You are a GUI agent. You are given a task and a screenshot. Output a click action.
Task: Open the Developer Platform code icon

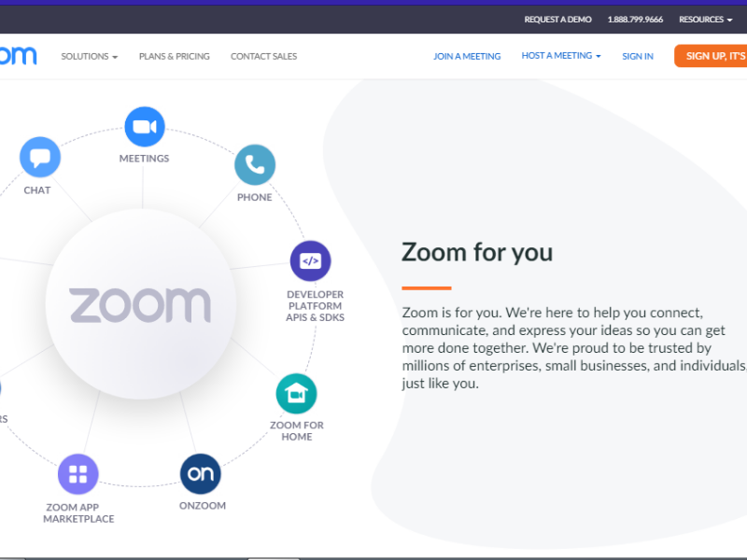pyautogui.click(x=311, y=261)
